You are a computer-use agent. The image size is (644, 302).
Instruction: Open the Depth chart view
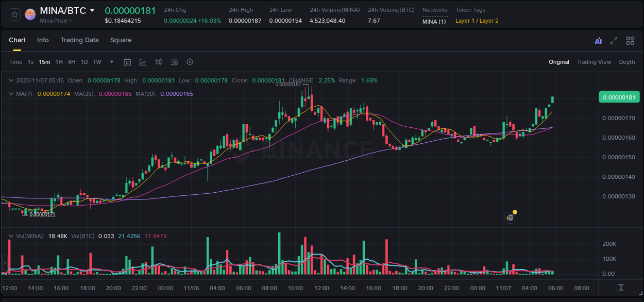626,61
